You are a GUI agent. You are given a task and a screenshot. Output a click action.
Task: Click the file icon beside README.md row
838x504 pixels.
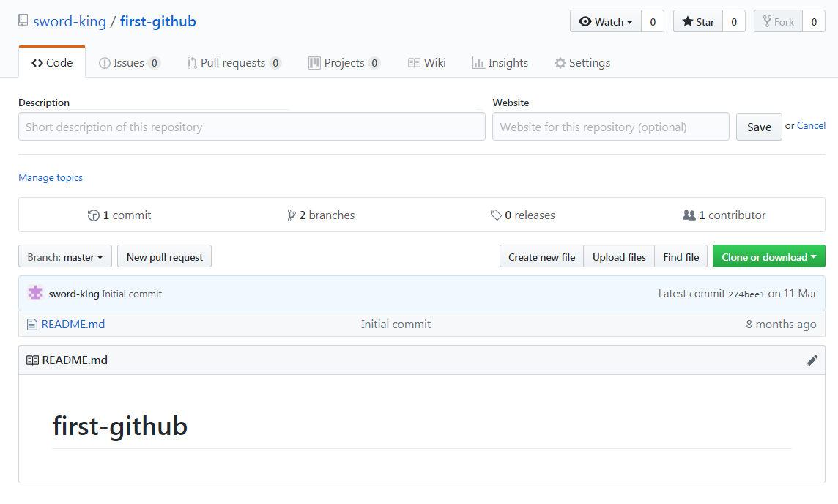32,325
